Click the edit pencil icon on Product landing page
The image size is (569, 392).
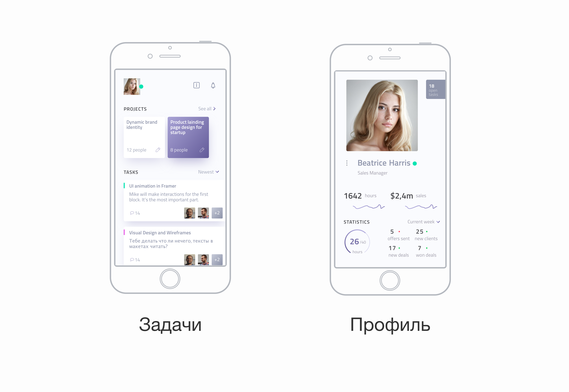[203, 150]
